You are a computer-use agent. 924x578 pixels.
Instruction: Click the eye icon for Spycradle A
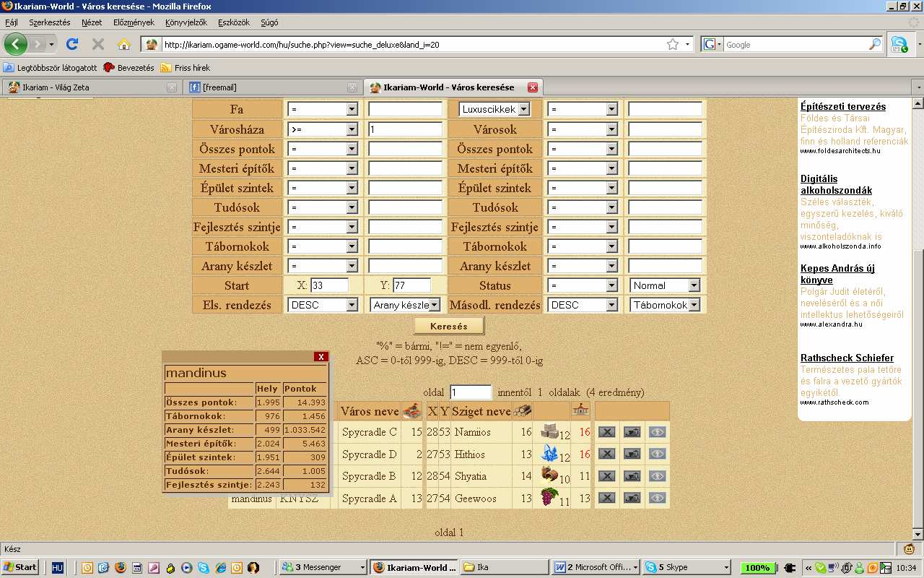pyautogui.click(x=657, y=498)
